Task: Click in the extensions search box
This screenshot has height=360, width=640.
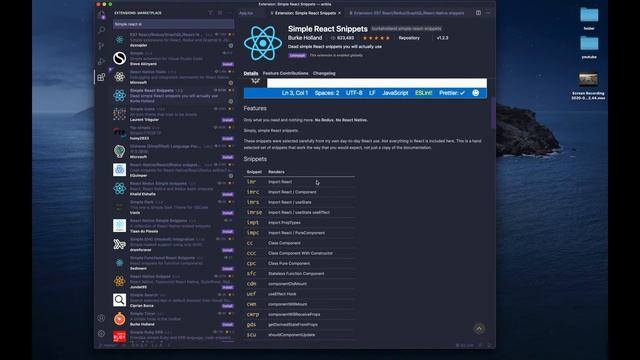Action: point(173,24)
